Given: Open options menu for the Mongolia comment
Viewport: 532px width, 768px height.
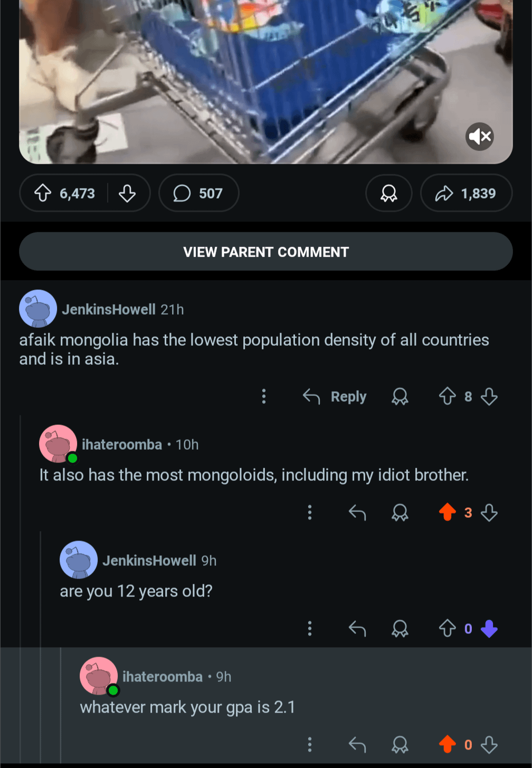Looking at the screenshot, I should coord(264,396).
